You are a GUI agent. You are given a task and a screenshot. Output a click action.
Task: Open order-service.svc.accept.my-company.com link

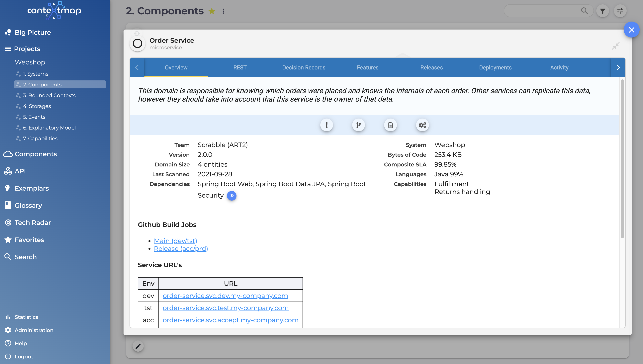(x=230, y=320)
